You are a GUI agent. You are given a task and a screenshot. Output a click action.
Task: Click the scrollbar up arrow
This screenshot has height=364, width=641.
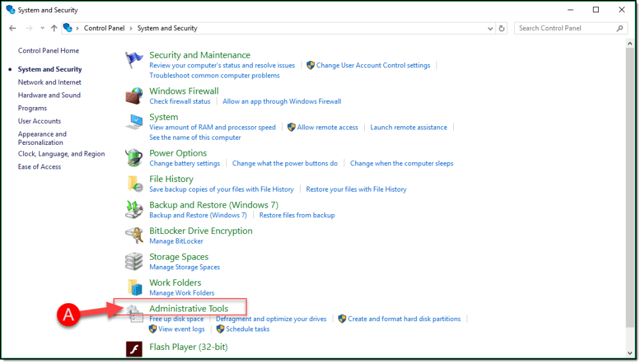click(630, 44)
